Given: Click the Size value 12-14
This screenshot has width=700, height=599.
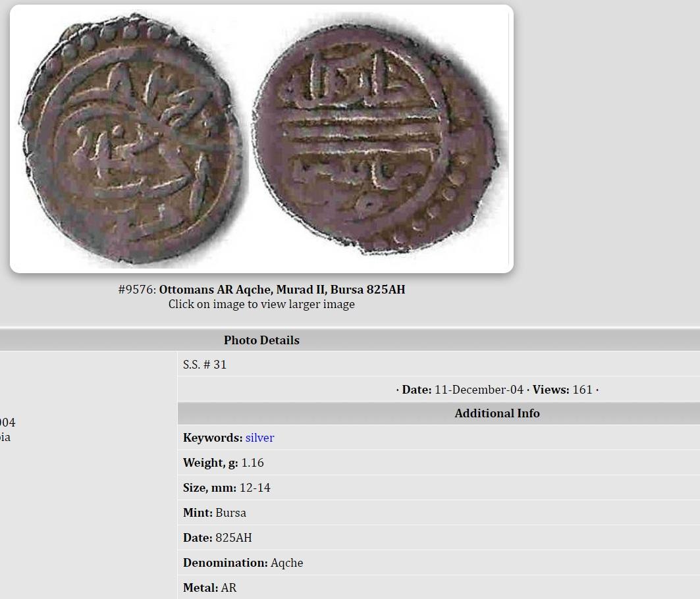Looking at the screenshot, I should 255,488.
